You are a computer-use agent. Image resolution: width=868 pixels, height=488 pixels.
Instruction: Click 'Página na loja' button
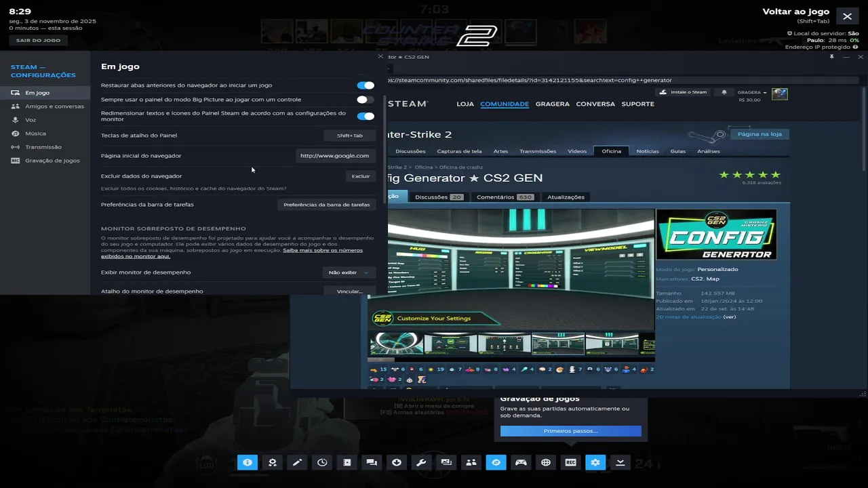click(x=759, y=134)
